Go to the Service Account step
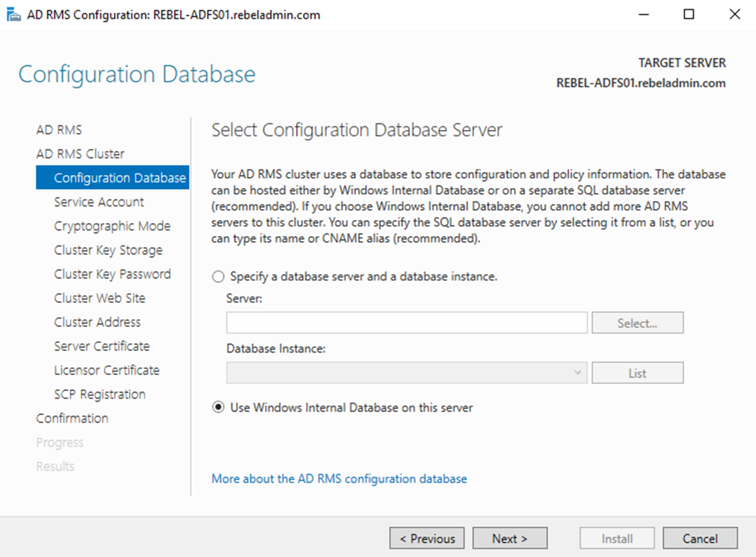This screenshot has width=756, height=557. click(x=99, y=202)
